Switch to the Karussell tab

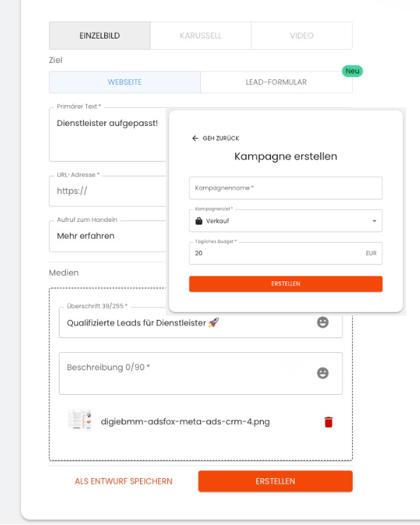(x=200, y=36)
